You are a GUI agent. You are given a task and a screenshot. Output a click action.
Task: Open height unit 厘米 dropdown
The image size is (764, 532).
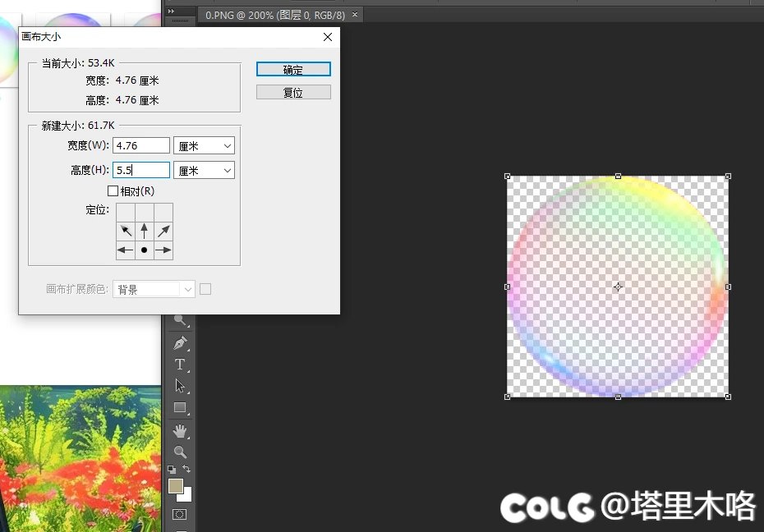205,171
